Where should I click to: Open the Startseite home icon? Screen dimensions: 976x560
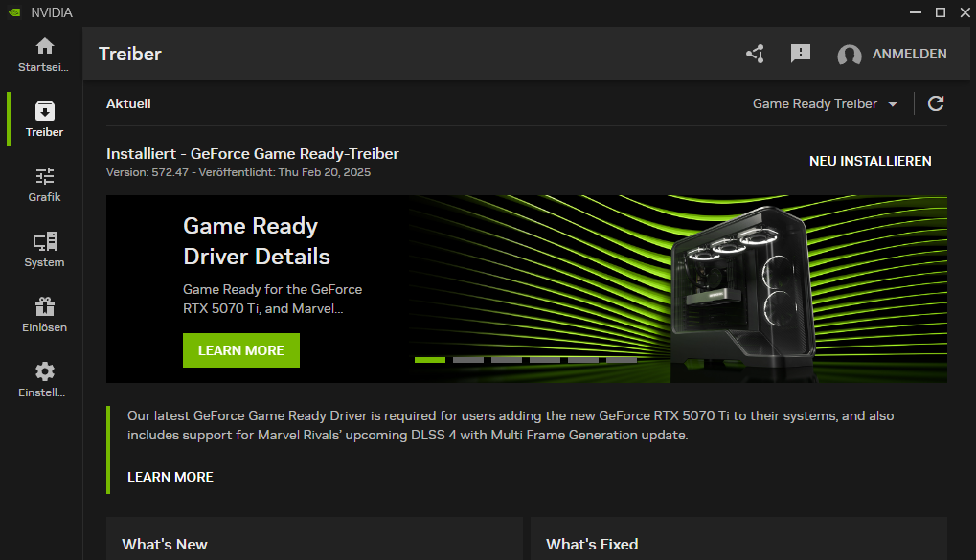click(x=44, y=46)
